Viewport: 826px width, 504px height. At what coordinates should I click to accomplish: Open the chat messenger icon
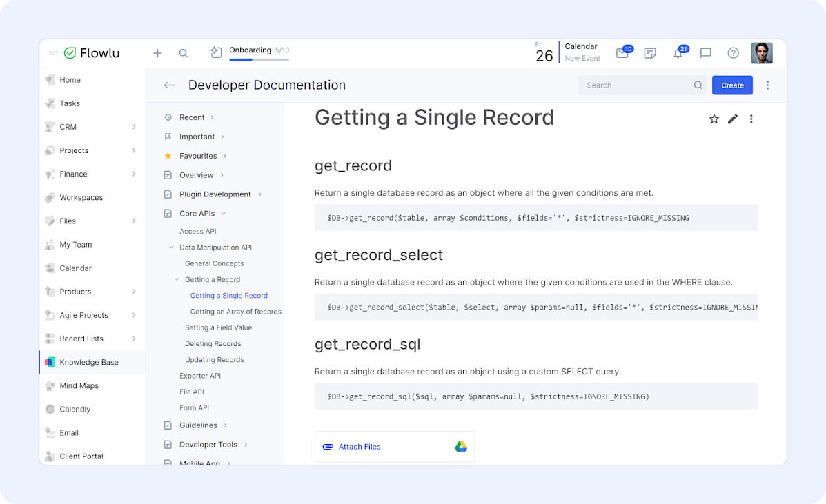705,53
